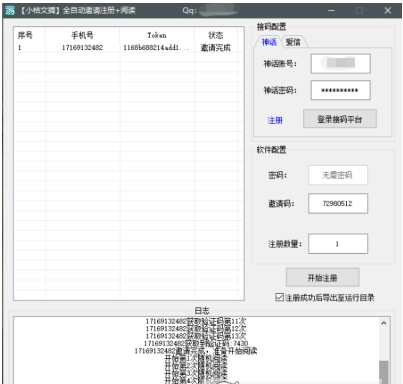Open the 注册 link
403x384 pixels.
(x=275, y=120)
